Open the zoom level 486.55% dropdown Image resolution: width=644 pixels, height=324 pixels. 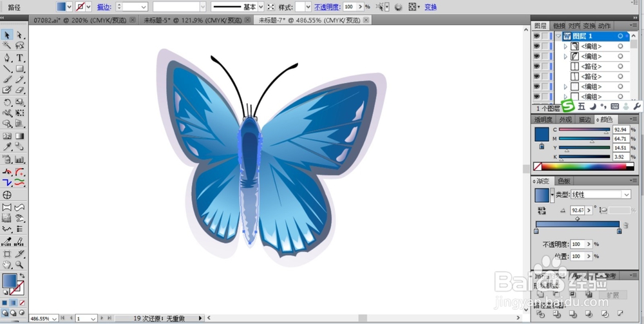click(x=55, y=319)
